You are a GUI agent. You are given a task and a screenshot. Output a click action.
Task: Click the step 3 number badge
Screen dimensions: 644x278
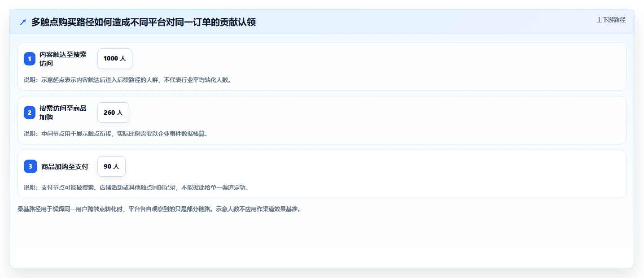tap(30, 166)
